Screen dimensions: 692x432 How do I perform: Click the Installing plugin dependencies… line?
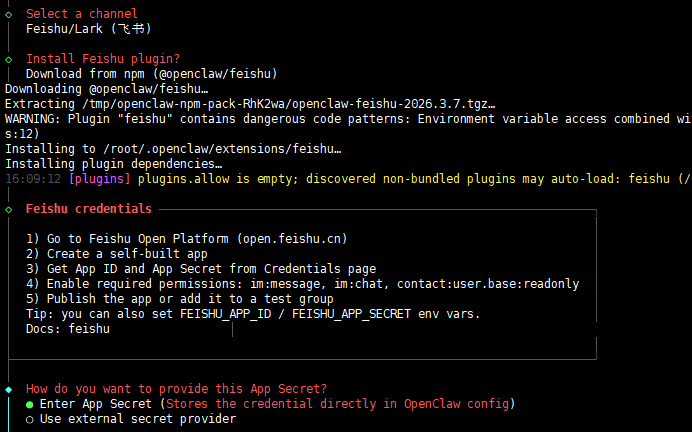[x=113, y=164]
